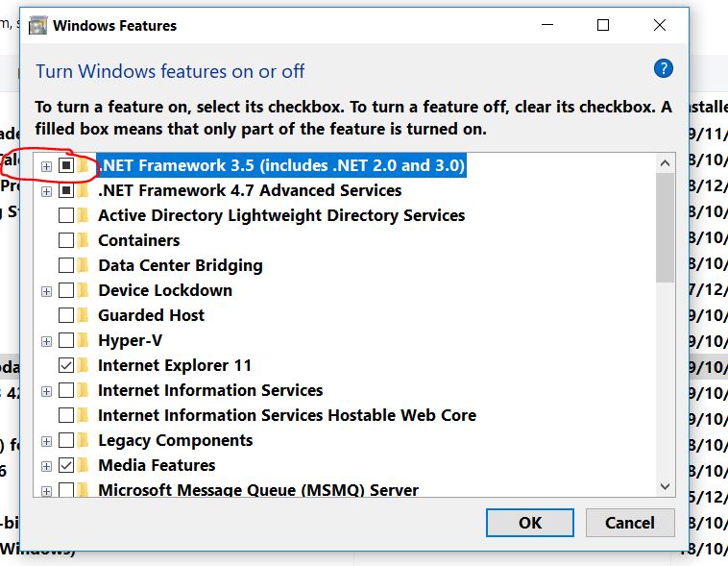This screenshot has width=728, height=566.
Task: Cancel the Windows Features dialog
Action: click(x=630, y=523)
